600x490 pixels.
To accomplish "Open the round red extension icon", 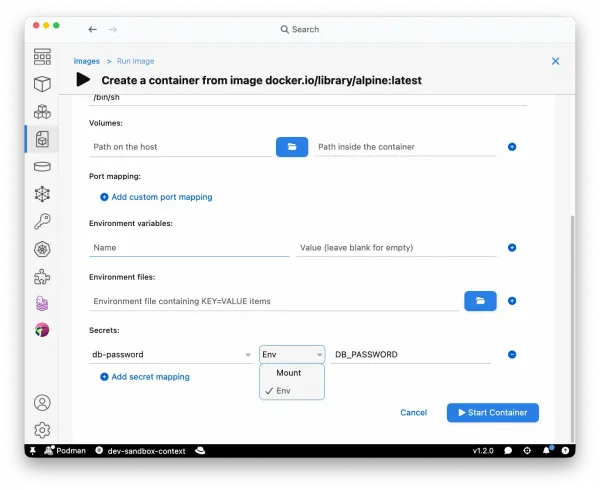I will [x=42, y=330].
